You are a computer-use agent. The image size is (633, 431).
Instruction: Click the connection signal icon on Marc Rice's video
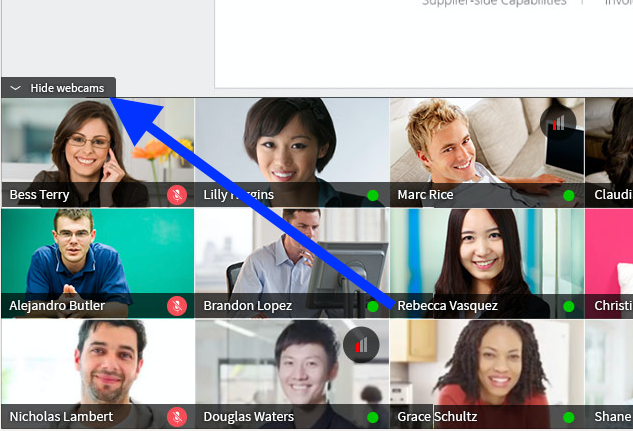(x=558, y=123)
